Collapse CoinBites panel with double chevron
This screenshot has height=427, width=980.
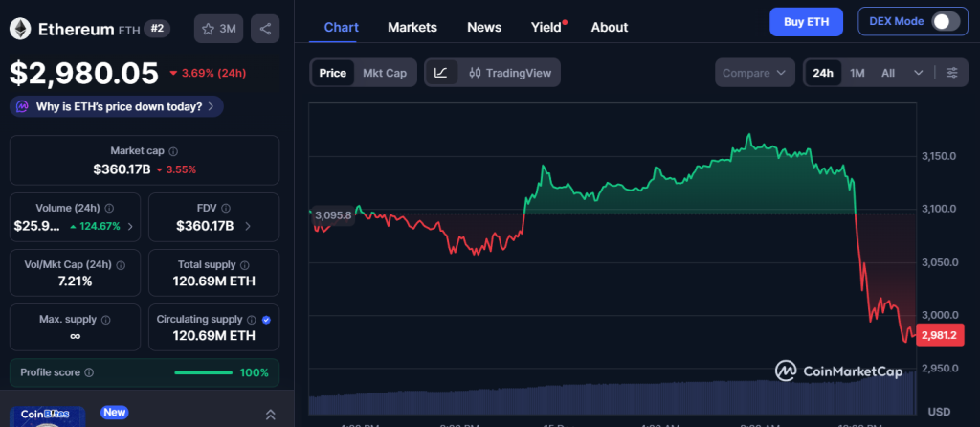(271, 415)
